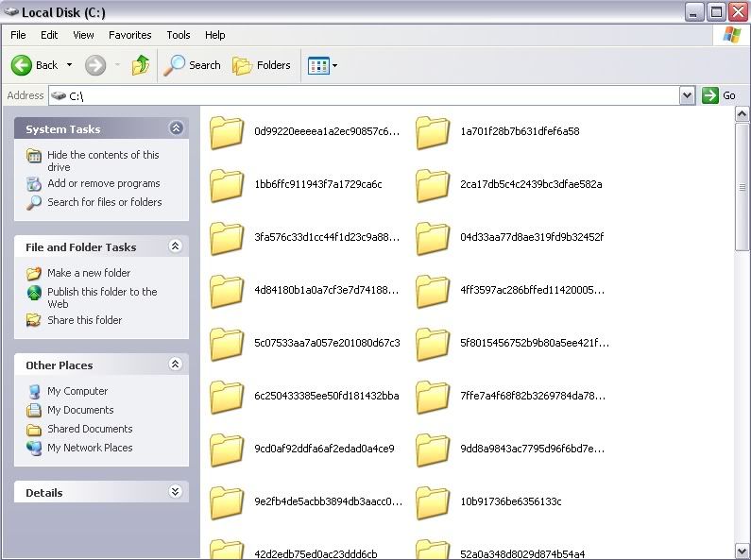Select folder icon 4d84180b1a0a7cf3e7d74188...
The width and height of the screenshot is (751, 560).
point(227,291)
